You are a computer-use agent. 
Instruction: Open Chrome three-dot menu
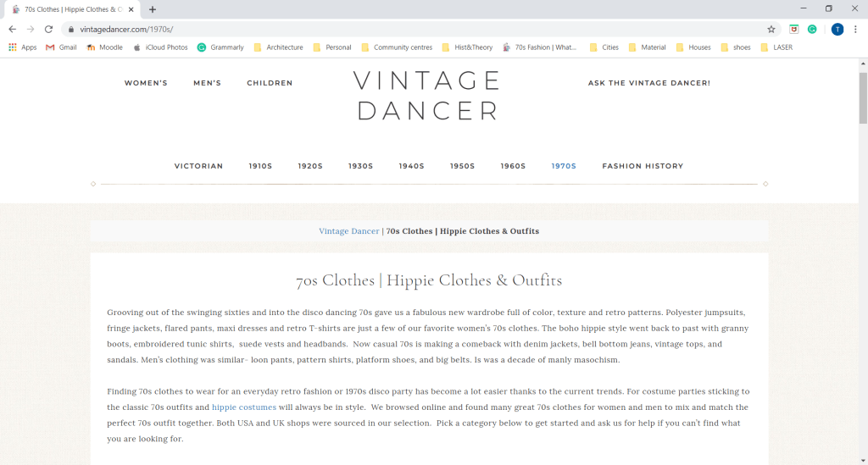[857, 29]
